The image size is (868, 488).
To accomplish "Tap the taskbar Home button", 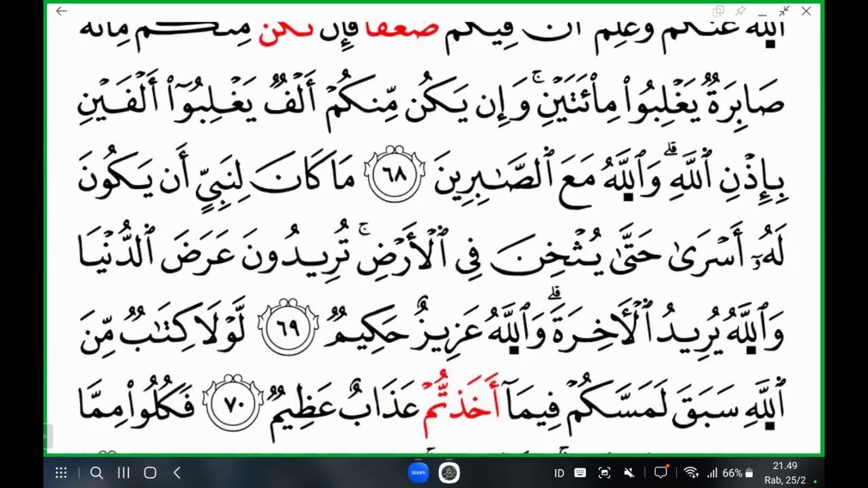I will [151, 473].
